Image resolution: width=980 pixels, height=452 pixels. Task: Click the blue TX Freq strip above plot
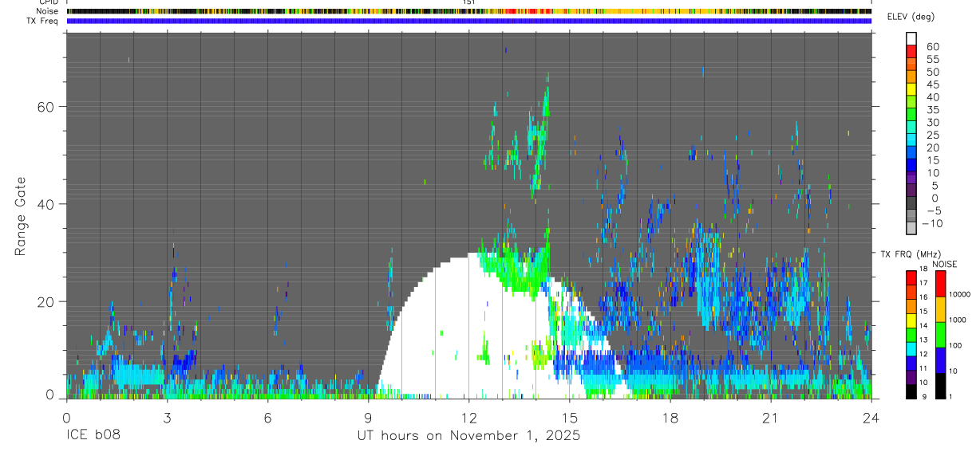coord(468,21)
